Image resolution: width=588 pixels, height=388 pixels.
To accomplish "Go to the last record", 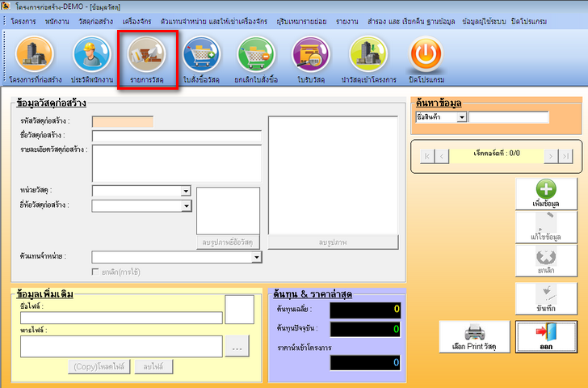I will point(565,156).
